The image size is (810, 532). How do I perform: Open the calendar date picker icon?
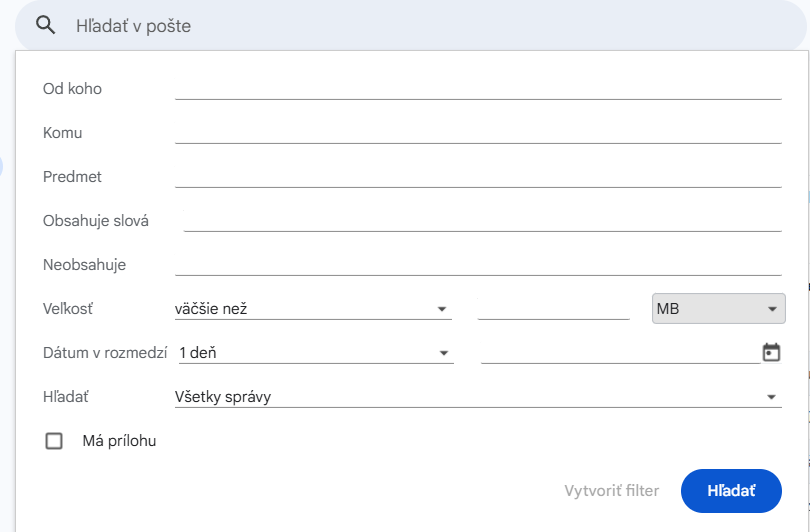(x=771, y=352)
